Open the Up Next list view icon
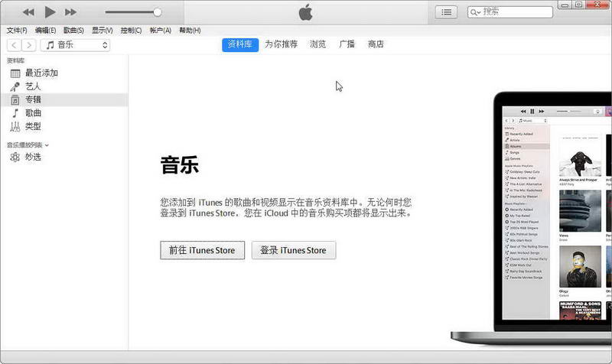612x364 pixels. pos(446,11)
